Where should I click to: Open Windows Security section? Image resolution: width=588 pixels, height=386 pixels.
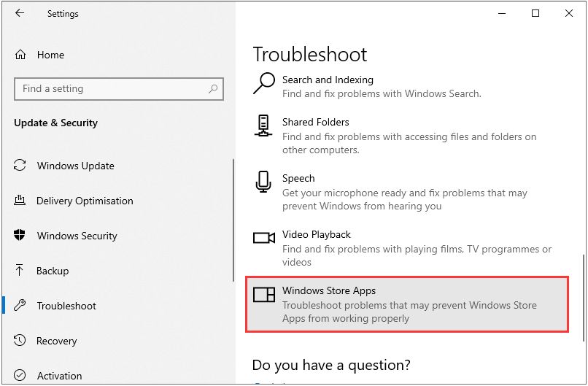tap(77, 236)
